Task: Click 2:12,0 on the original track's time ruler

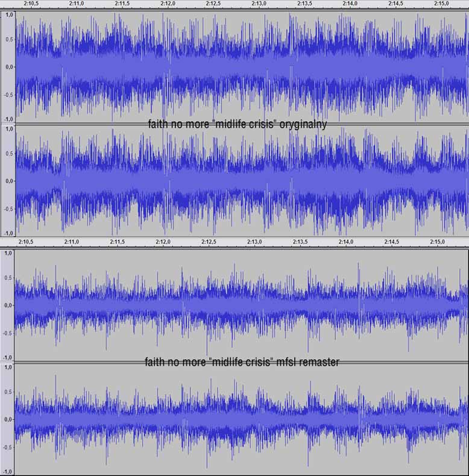Action: [x=168, y=4]
